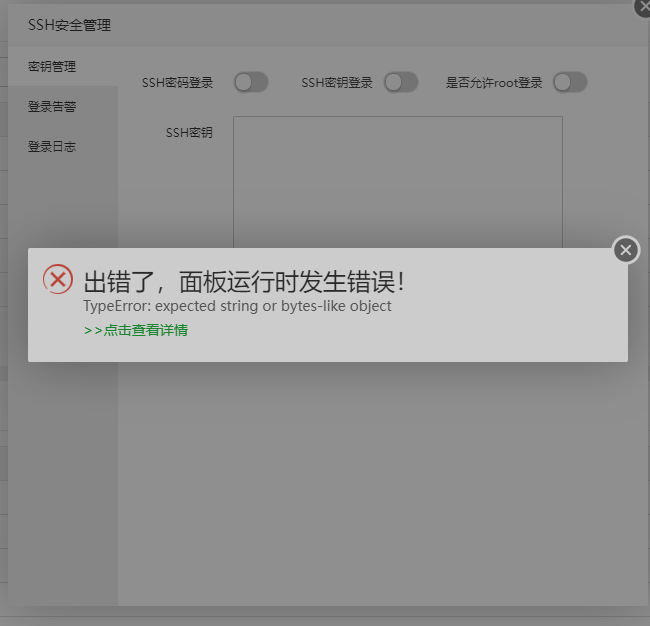Click the SSH密钥登录 label text
The image size is (650, 626).
coord(337,82)
